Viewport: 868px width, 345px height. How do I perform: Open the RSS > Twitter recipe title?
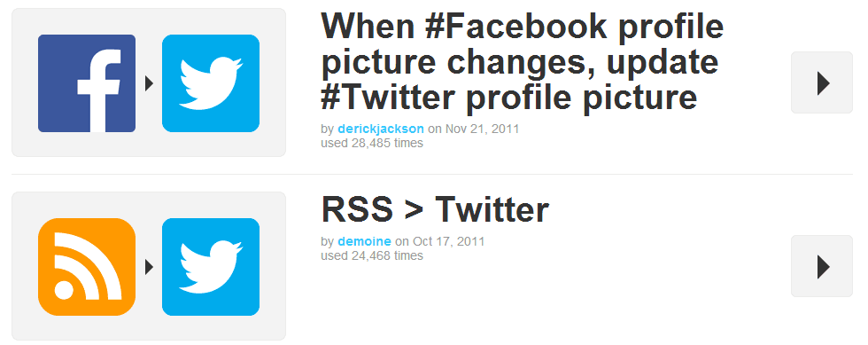pos(435,209)
